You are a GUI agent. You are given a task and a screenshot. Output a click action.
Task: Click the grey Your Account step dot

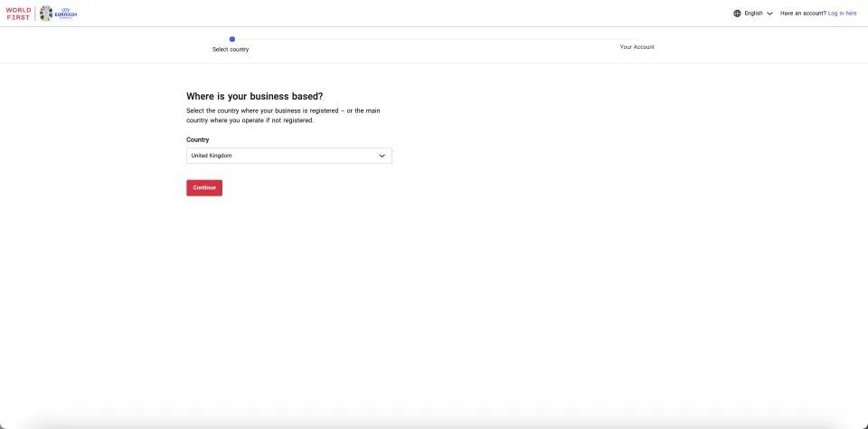637,39
